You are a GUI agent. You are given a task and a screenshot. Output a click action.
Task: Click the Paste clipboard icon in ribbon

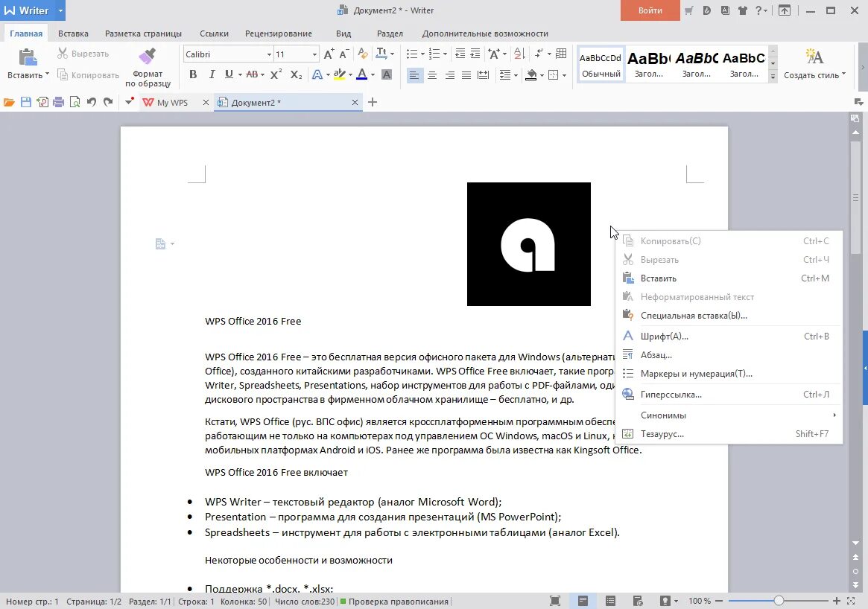[27, 57]
